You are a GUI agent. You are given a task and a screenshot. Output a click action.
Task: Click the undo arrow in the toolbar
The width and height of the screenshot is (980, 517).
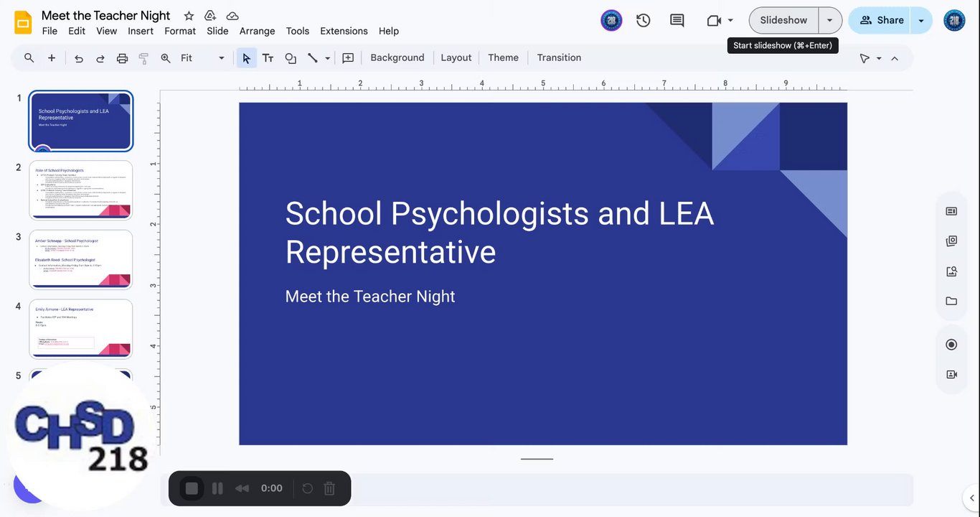79,58
